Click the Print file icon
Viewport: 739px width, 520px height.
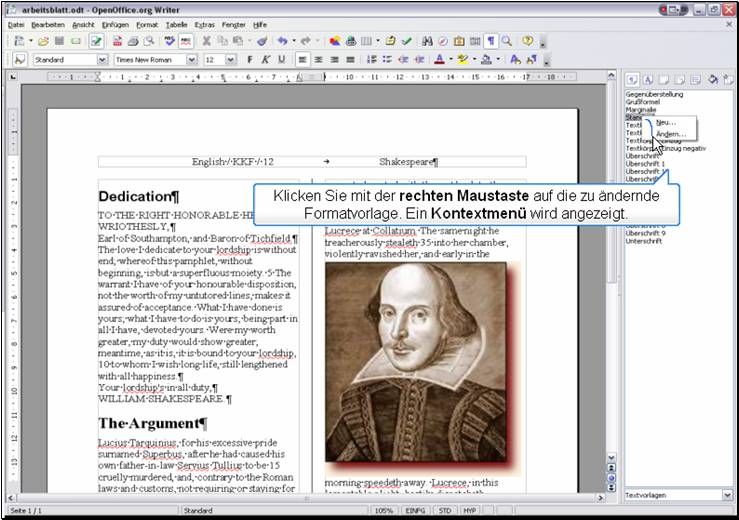click(x=132, y=42)
